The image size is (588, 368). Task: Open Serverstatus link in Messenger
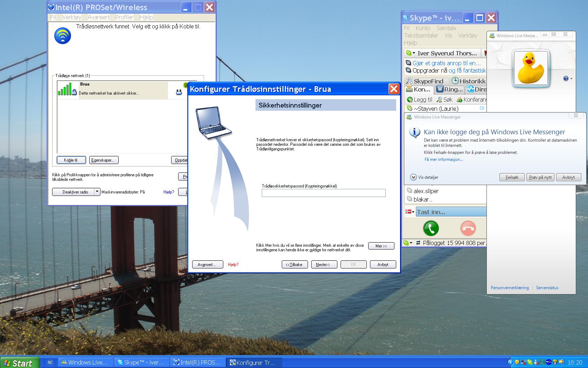[547, 288]
